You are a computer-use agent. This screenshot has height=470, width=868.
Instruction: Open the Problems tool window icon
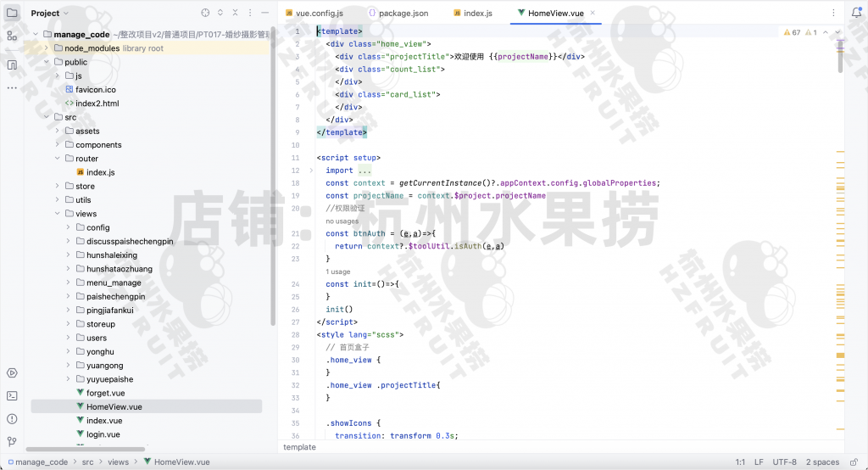click(12, 418)
